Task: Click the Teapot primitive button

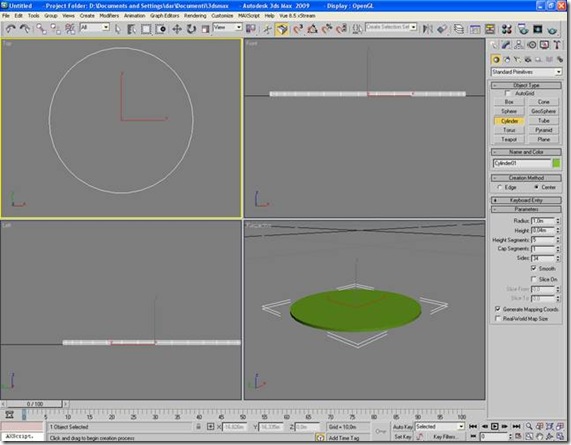Action: (x=509, y=139)
